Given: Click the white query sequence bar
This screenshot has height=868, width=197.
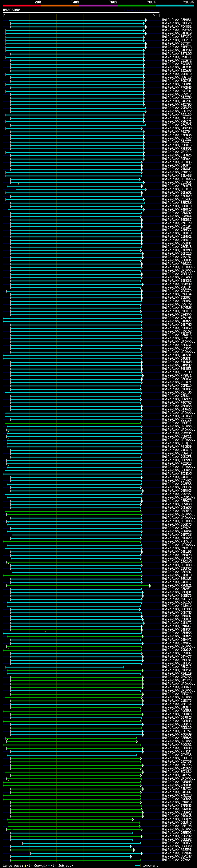Looking at the screenshot, I should (81, 13).
